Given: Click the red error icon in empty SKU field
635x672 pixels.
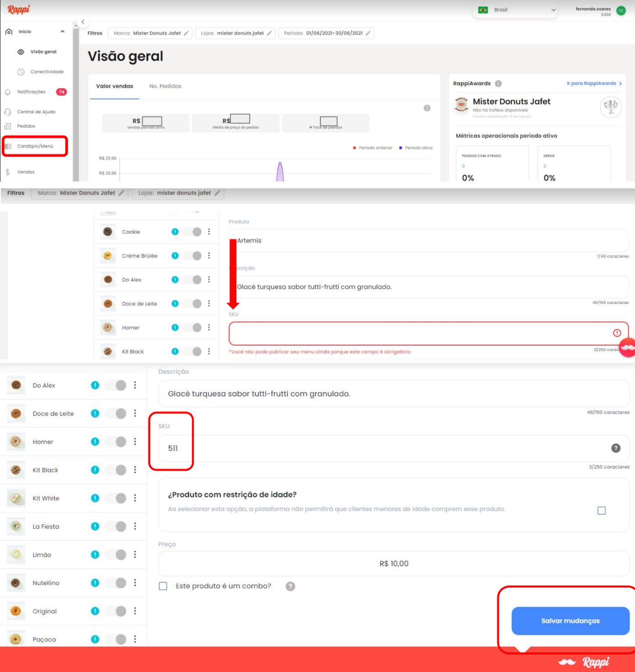Looking at the screenshot, I should pyautogui.click(x=617, y=333).
